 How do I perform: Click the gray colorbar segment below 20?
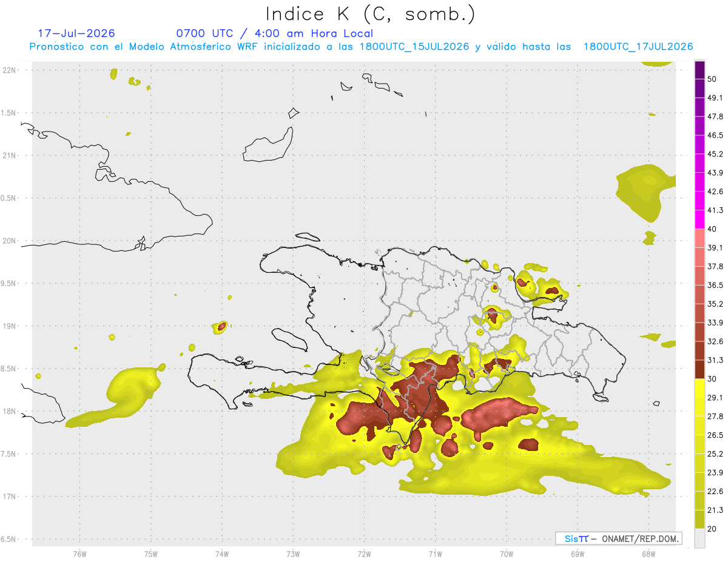click(699, 538)
